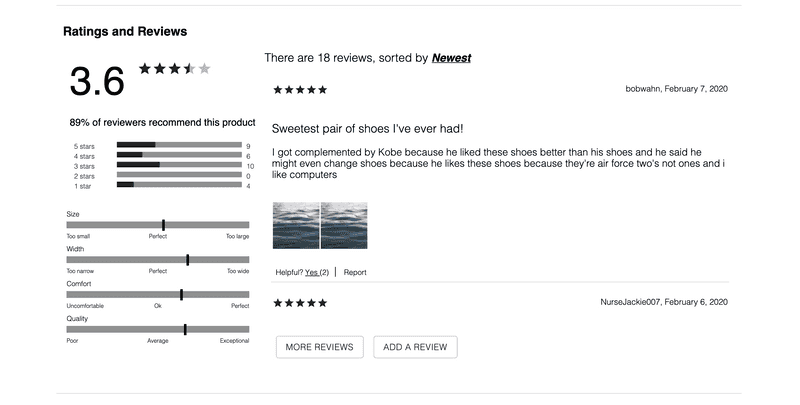Image resolution: width=800 pixels, height=405 pixels.
Task: Click the Comfort rating slider marker
Action: pyautogui.click(x=181, y=294)
